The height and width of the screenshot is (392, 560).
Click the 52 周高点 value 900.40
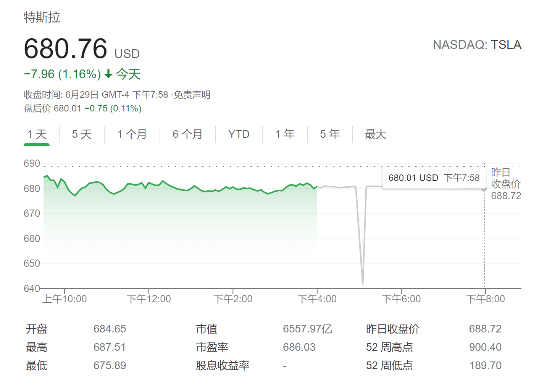click(x=485, y=347)
